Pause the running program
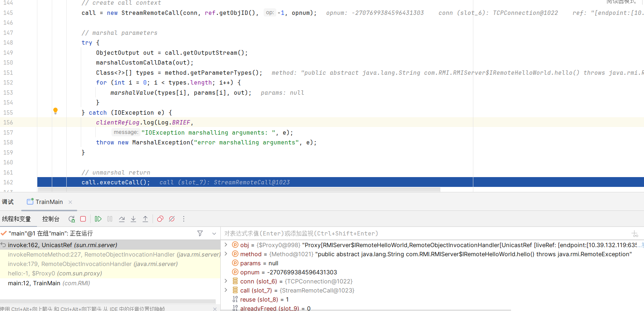 tap(110, 219)
